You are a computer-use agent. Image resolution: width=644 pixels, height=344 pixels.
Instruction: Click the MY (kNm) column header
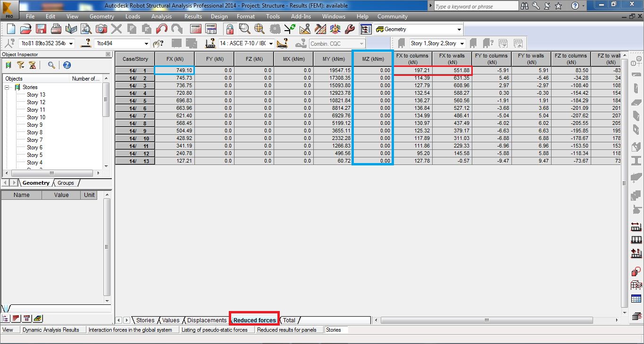(333, 59)
